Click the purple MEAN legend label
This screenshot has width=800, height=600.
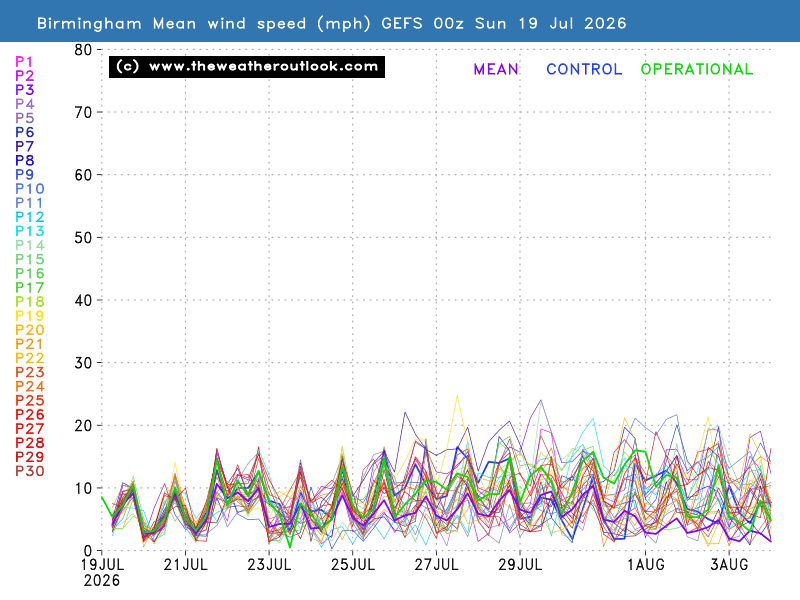tap(496, 69)
